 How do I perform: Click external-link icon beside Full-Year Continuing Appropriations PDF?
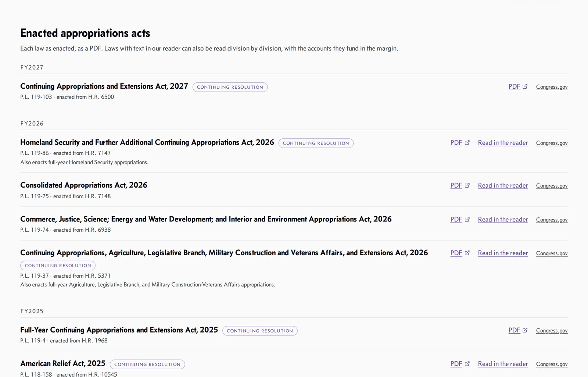[525, 330]
